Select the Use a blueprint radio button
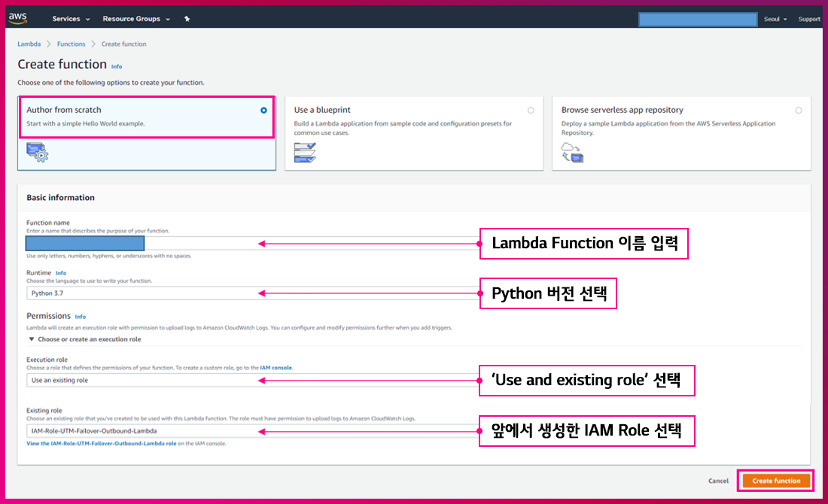 click(531, 110)
